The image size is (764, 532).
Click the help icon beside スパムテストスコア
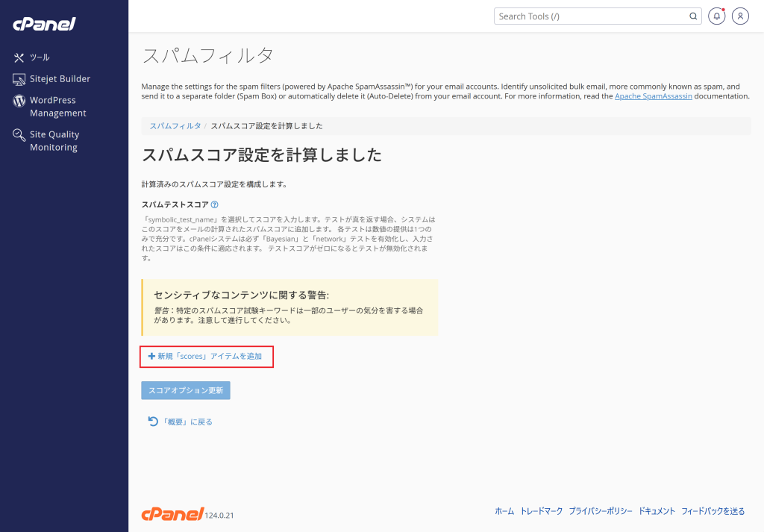(x=214, y=204)
